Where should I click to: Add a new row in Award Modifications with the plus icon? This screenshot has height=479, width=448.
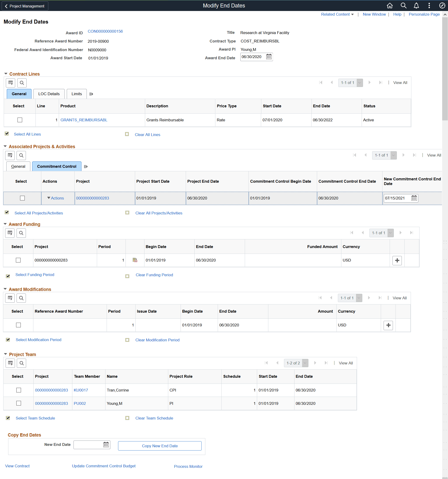pos(388,325)
